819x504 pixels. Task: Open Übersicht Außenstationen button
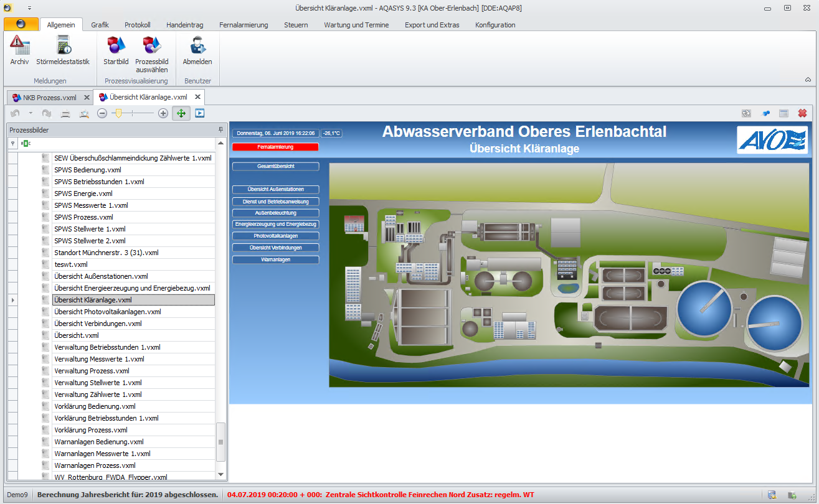point(275,189)
